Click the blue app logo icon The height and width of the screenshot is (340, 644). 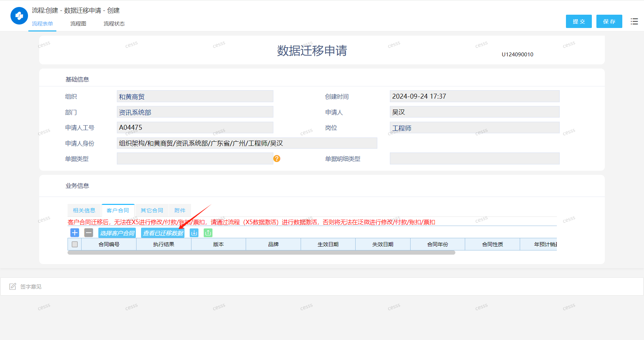(19, 16)
